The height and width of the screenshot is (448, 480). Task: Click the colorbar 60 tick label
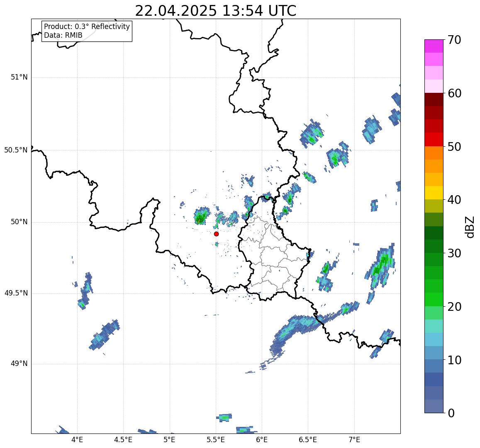coord(454,93)
